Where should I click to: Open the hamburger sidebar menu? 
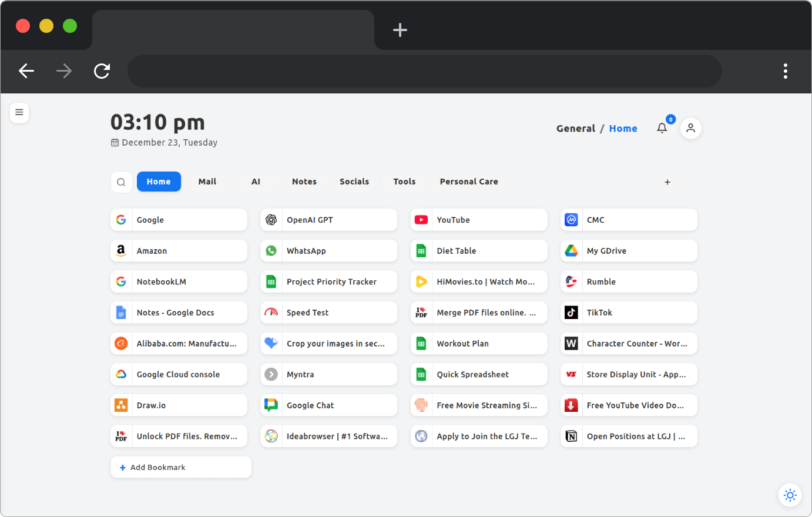click(19, 112)
